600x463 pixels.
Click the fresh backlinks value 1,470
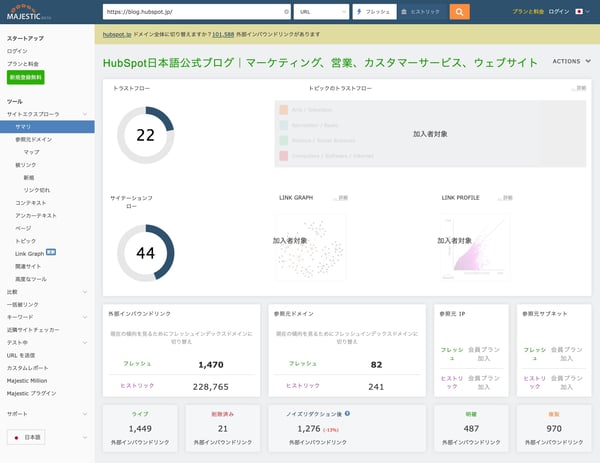pos(211,365)
